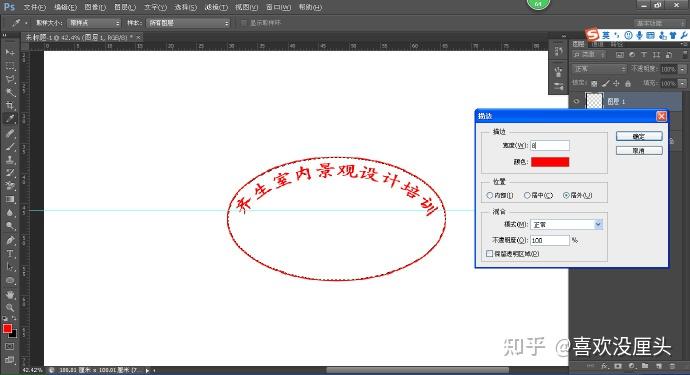Viewport: 690px width, 375px height.
Task: Click the red foreground color swatch
Action: [7, 329]
